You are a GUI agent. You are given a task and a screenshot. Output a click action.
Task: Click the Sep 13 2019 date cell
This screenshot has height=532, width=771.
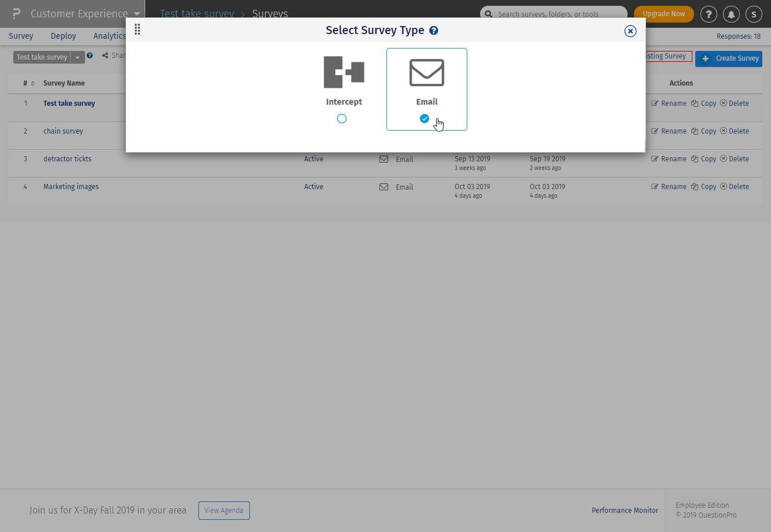pyautogui.click(x=472, y=159)
